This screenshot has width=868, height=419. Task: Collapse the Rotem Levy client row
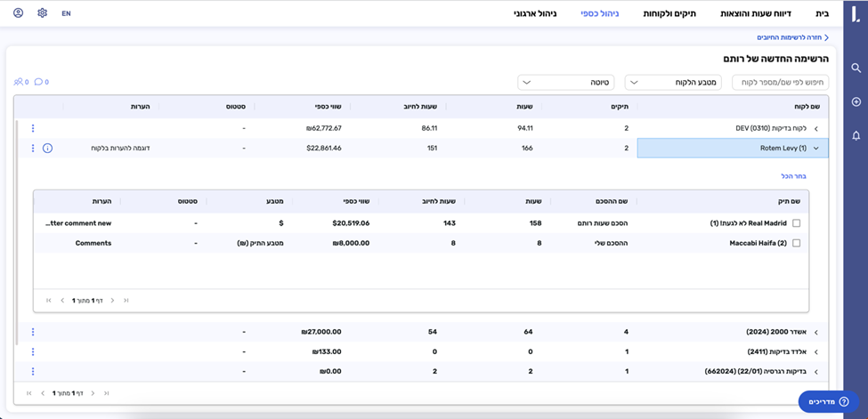[x=815, y=149]
